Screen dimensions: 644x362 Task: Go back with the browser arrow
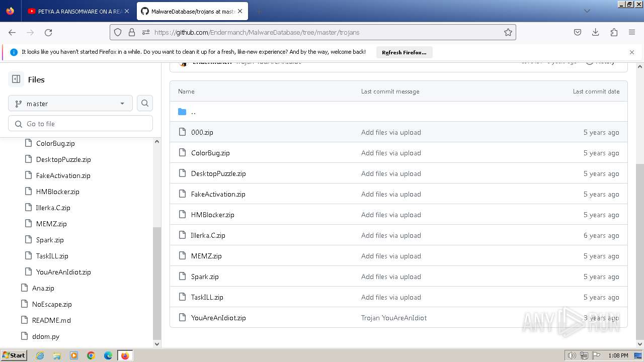coord(12,32)
